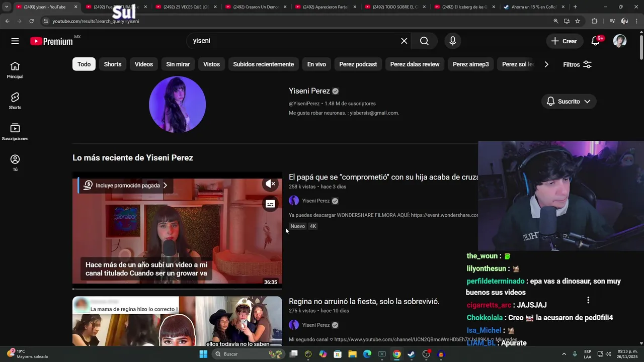Open the Yiseni Perez channel name link
Viewport: 644px width, 362px height.
309,91
